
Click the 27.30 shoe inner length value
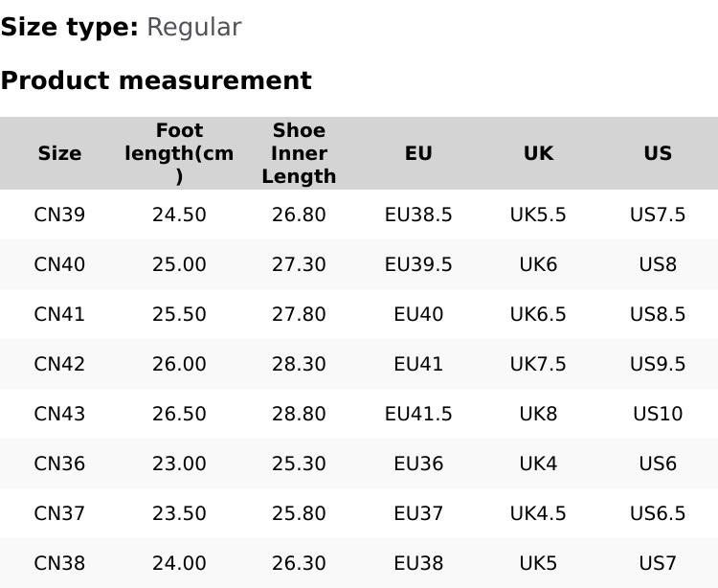(299, 264)
